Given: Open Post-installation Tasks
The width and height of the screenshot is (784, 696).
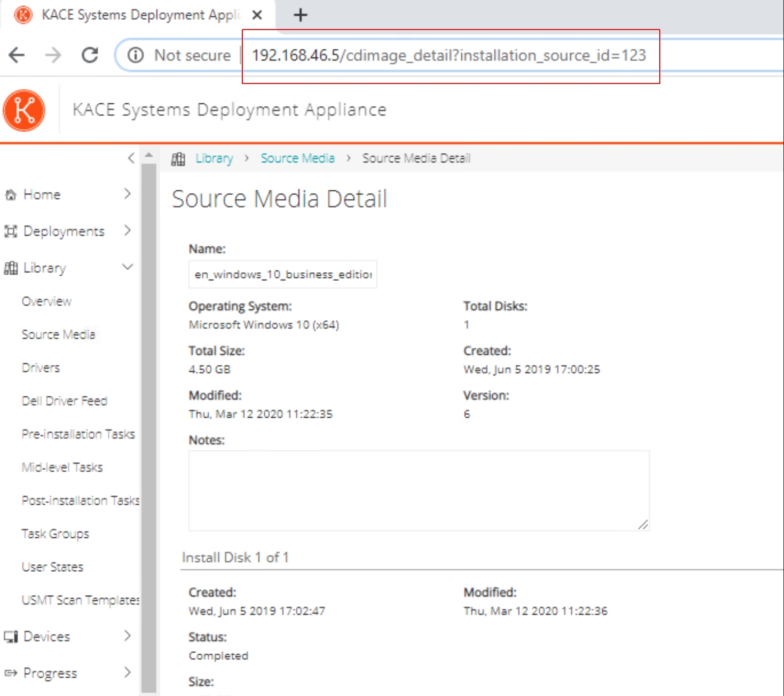Looking at the screenshot, I should (x=80, y=501).
